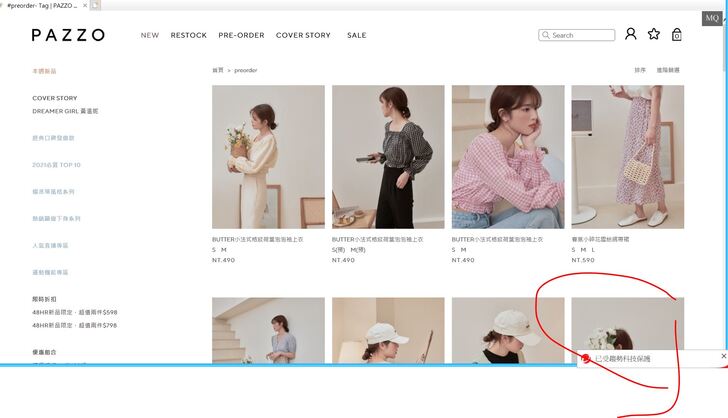Select size M(預) for the black gingham blouse
728x418 pixels.
click(x=358, y=250)
